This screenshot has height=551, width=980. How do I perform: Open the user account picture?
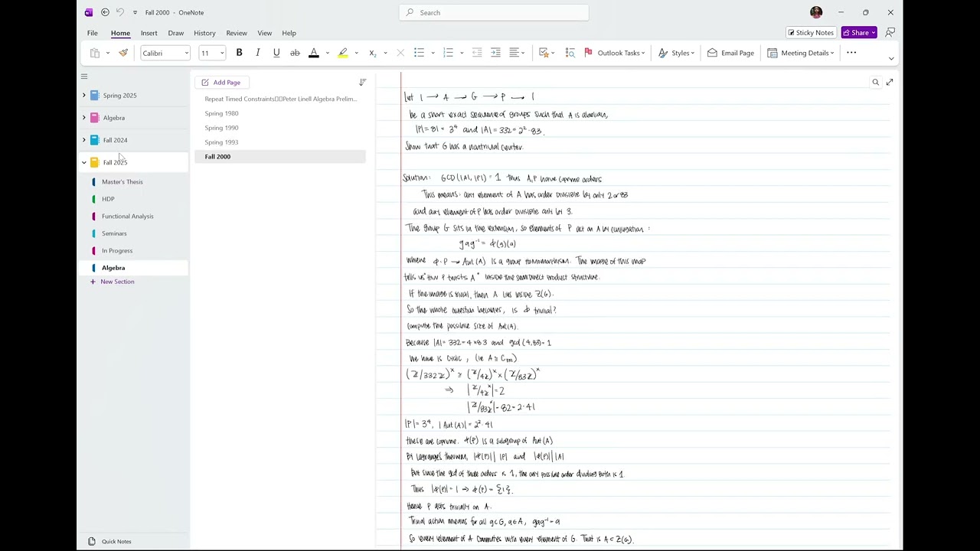coord(816,12)
